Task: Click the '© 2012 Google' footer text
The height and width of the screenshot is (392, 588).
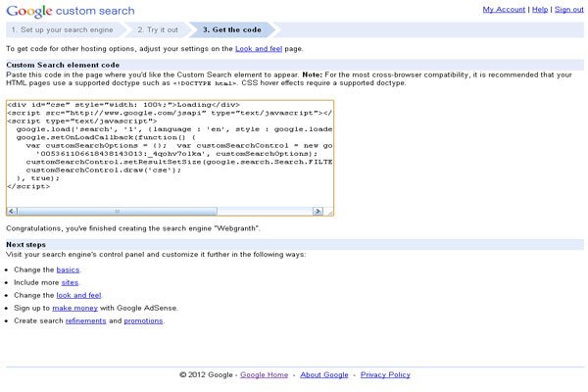Action: click(x=206, y=374)
